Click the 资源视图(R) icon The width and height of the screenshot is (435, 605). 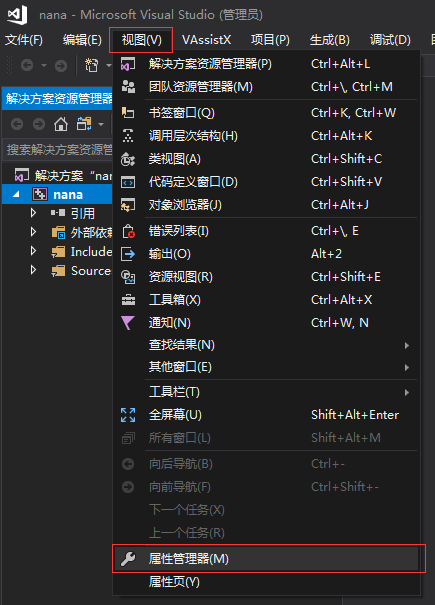click(128, 277)
